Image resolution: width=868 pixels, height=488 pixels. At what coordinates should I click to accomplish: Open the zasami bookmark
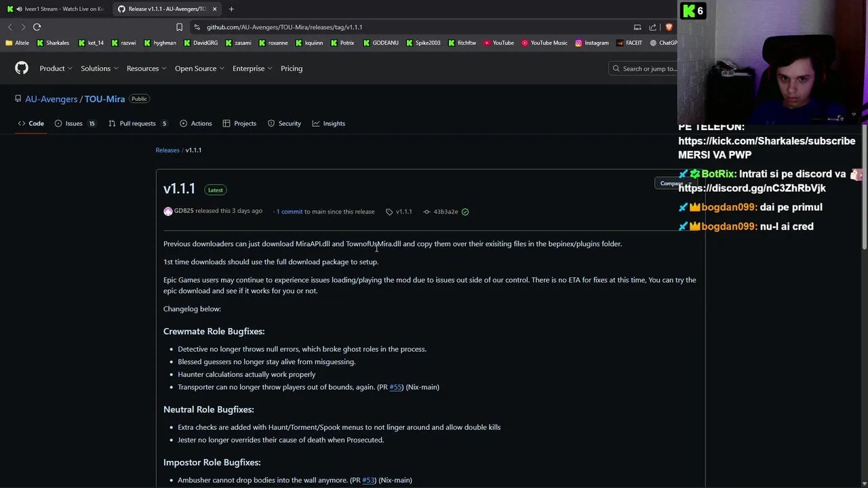[238, 43]
